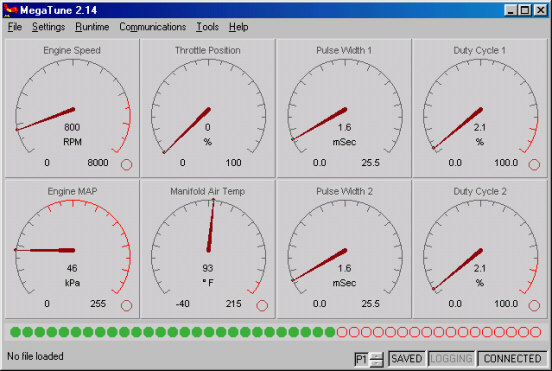Screen dimensions: 552x371
Task: Open the Help menu
Action: tap(238, 27)
